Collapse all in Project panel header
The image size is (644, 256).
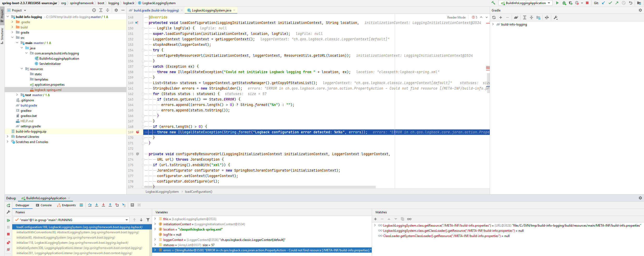(x=108, y=10)
